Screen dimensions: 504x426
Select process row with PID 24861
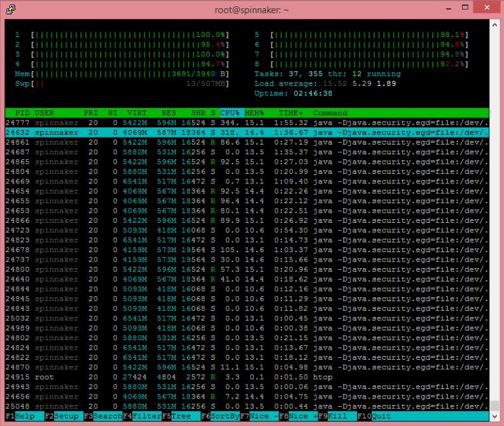pyautogui.click(x=247, y=142)
